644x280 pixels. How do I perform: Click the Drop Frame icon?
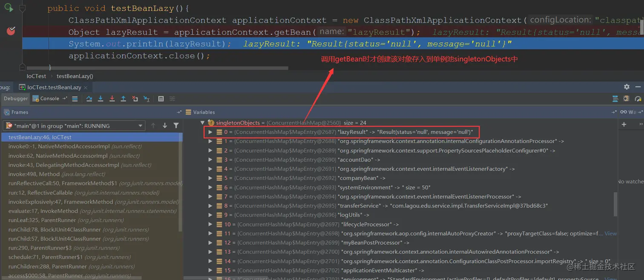tap(135, 99)
